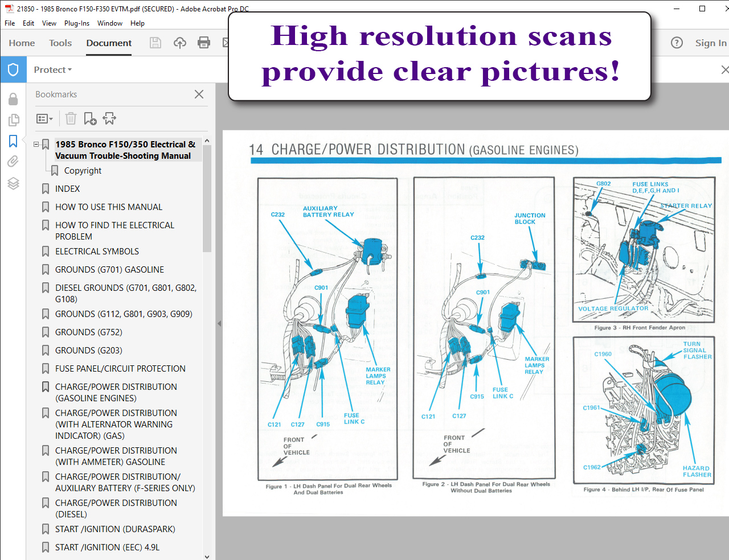This screenshot has height=560, width=729.
Task: Open the Protect dropdown
Action: [52, 69]
